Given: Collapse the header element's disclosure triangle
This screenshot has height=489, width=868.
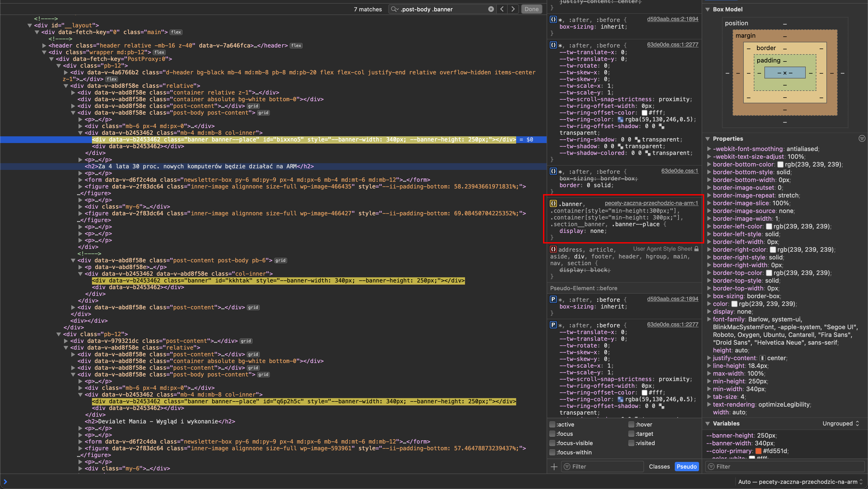Looking at the screenshot, I should [44, 45].
